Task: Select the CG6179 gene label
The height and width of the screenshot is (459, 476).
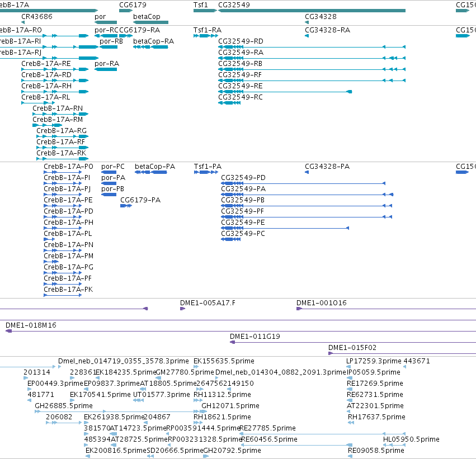Action: coord(133,5)
